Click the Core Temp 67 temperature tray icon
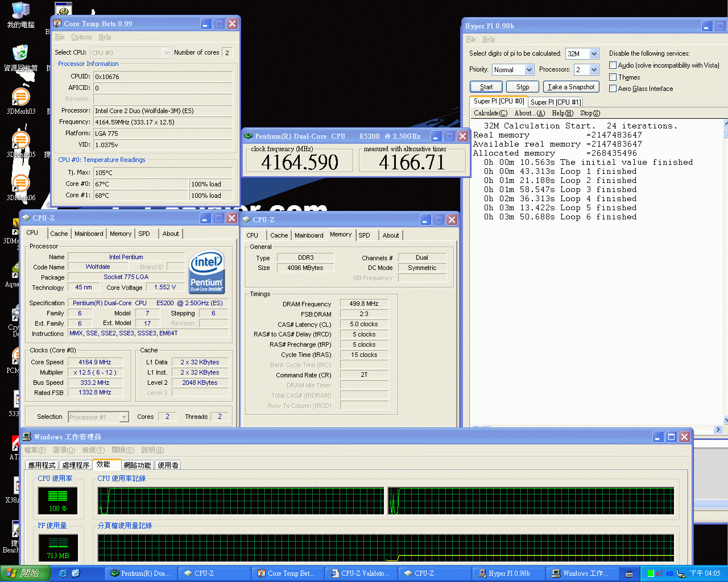The image size is (728, 582). click(x=659, y=573)
